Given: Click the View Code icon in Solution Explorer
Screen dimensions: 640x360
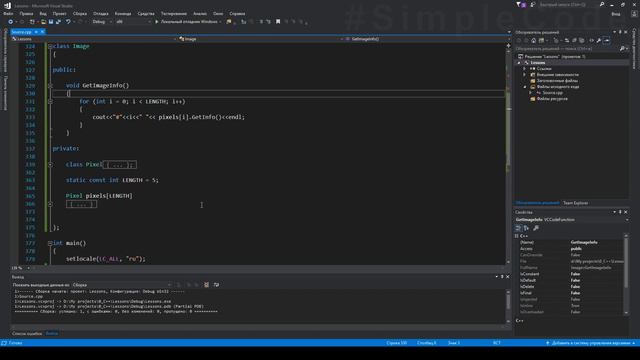Looking at the screenshot, I should [x=591, y=40].
